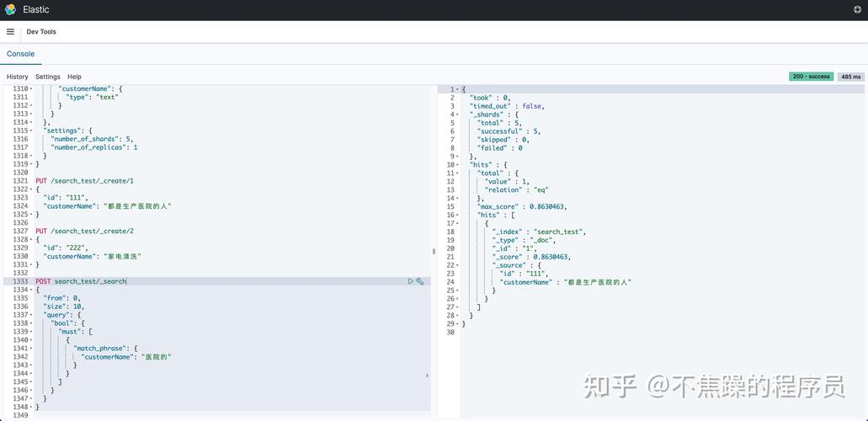
Task: Open the hamburger navigation menu
Action: coord(10,32)
